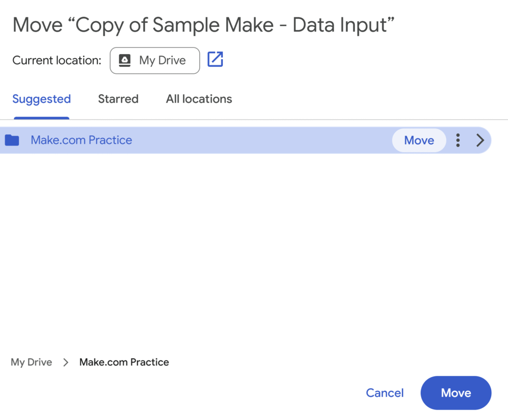The height and width of the screenshot is (420, 508).
Task: Open the All locations tab
Action: pyautogui.click(x=199, y=99)
